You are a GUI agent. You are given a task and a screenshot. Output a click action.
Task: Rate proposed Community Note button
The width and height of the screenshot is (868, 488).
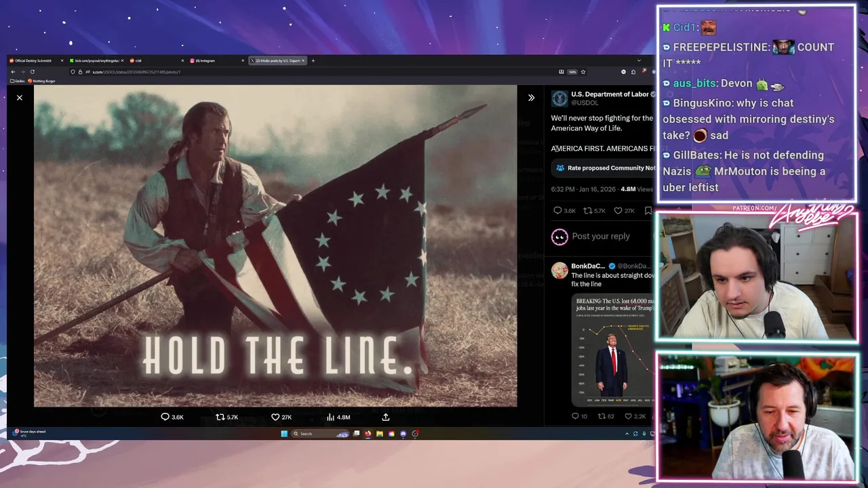click(x=604, y=168)
